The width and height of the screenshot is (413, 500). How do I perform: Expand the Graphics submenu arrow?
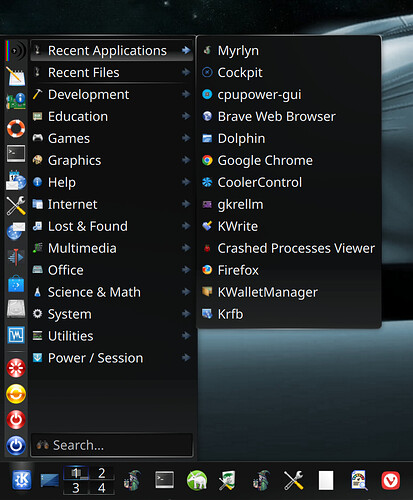click(186, 160)
